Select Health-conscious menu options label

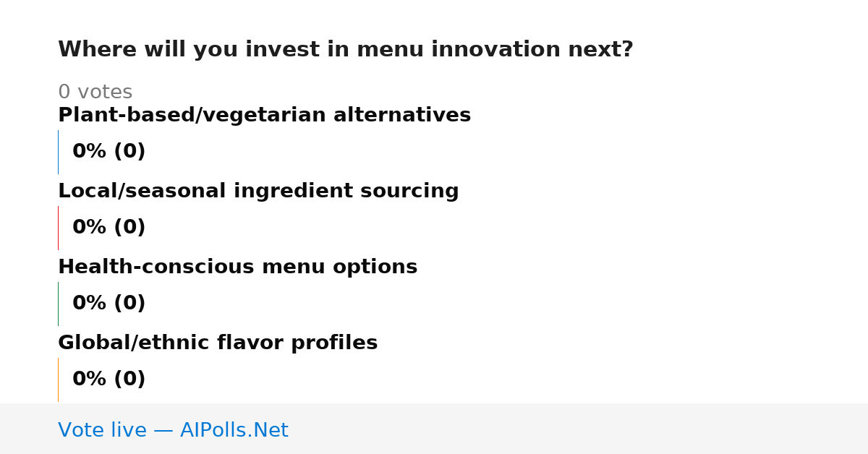tap(237, 267)
